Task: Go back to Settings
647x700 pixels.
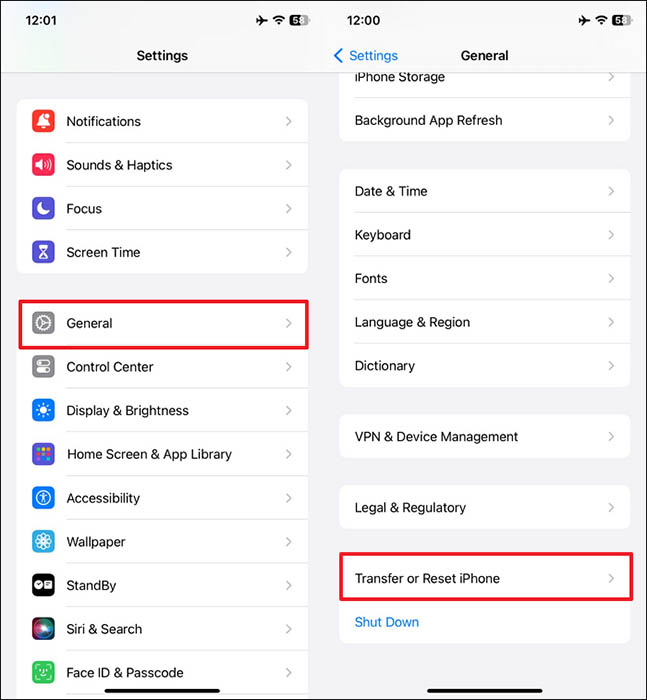Action: (x=366, y=55)
